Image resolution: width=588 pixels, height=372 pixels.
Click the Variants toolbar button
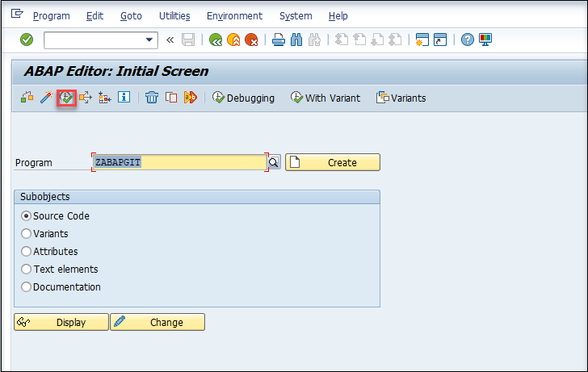tap(401, 98)
